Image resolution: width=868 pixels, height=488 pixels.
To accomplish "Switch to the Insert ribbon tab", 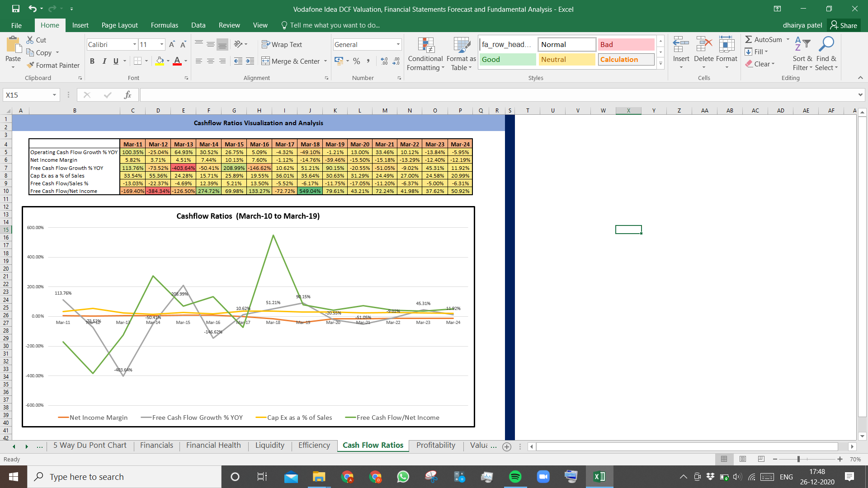I will (x=80, y=25).
